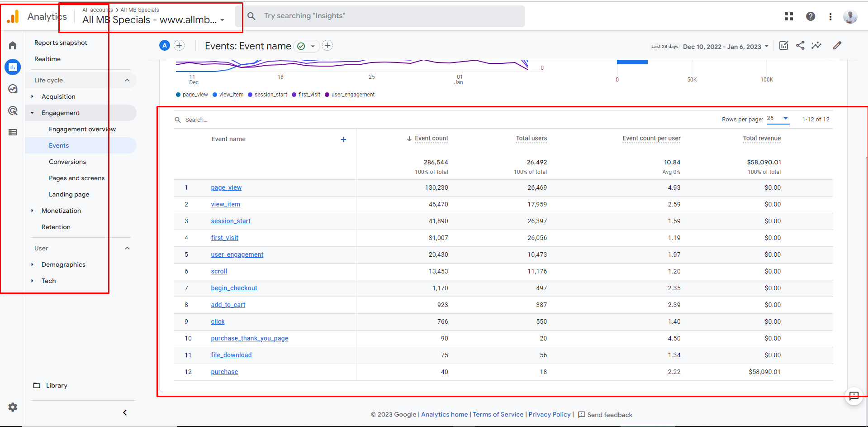Open the purchase event details link
This screenshot has height=427, width=868.
click(224, 372)
